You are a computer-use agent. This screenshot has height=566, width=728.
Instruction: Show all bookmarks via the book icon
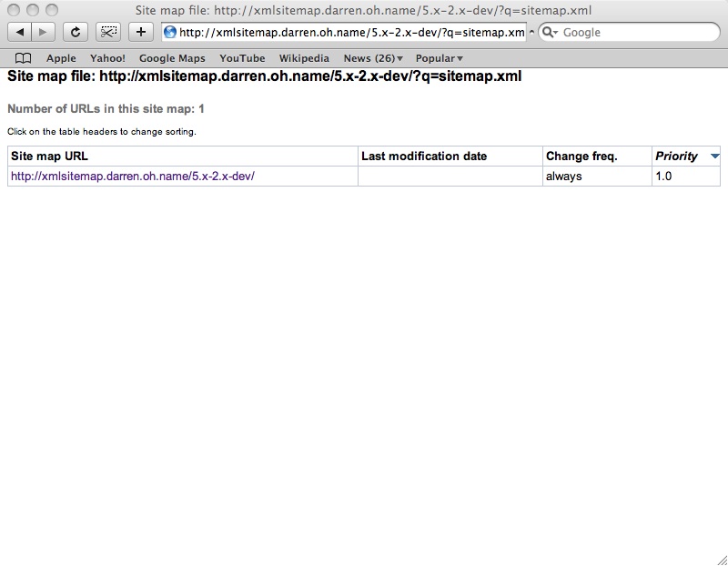(24, 58)
